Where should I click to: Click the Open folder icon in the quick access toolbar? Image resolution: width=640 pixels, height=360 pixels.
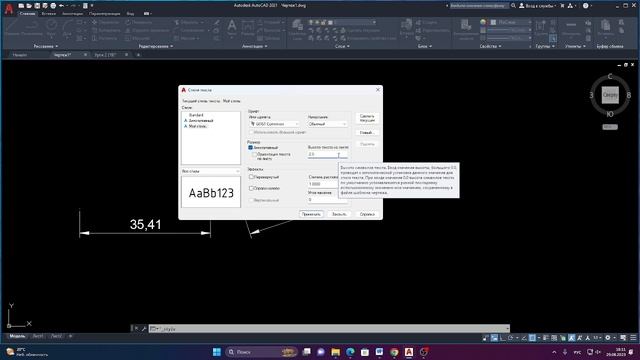(29, 6)
